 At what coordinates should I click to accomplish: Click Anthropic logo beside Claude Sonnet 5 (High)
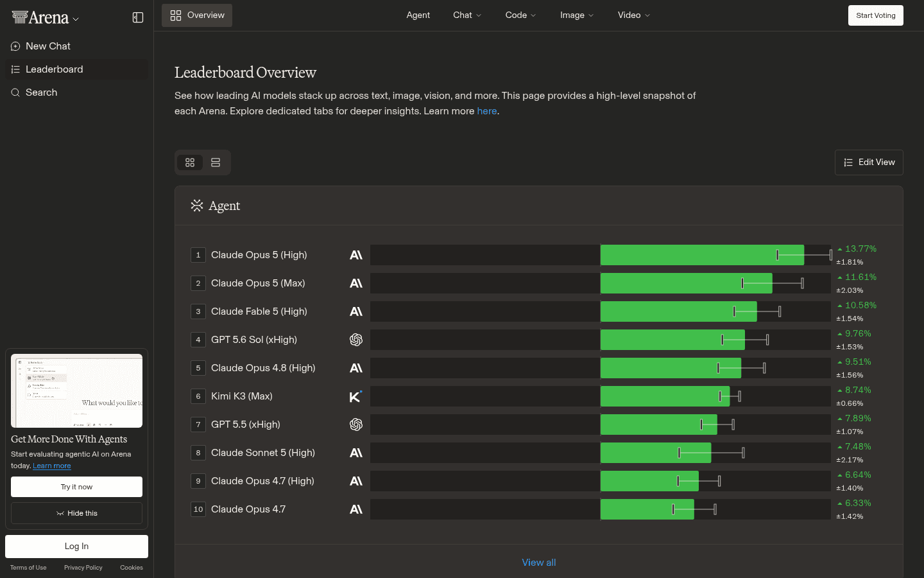pos(356,453)
